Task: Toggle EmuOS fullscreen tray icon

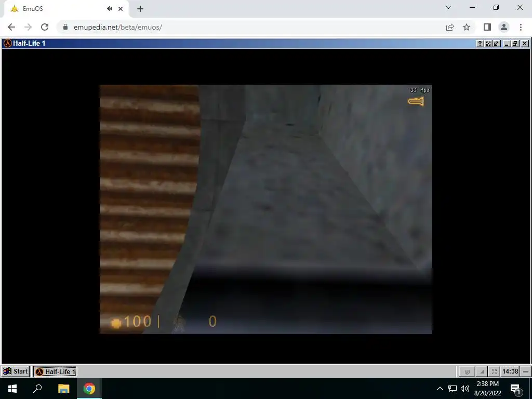Action: point(494,372)
